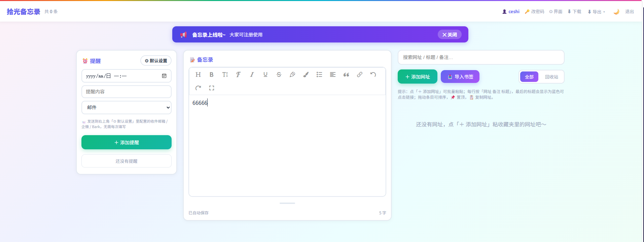This screenshot has width=644, height=242.
Task: Focus the 提醒内容 reminder content field
Action: point(127,92)
